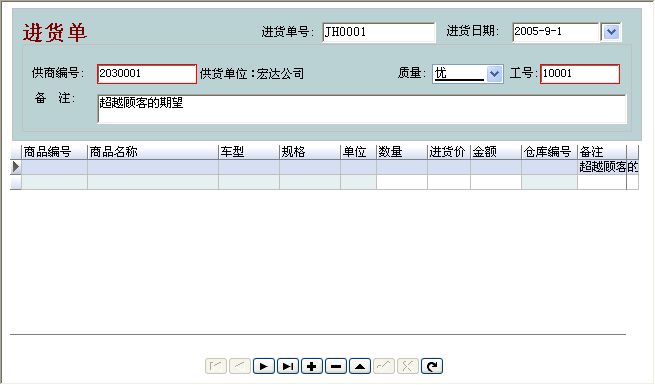Click the 工号 field 10001
Viewport: 655px width, 385px height.
580,74
